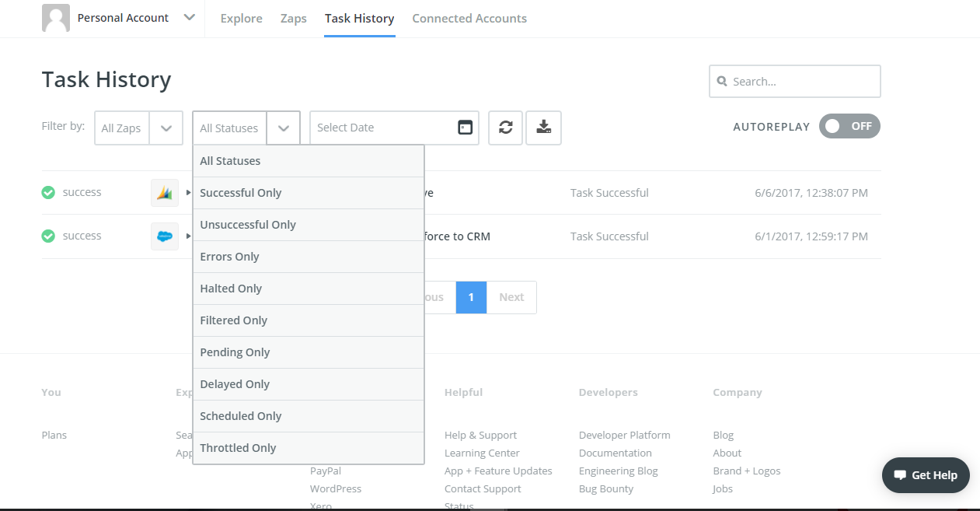The image size is (980, 511).
Task: Select Filtered Only status
Action: [x=309, y=320]
